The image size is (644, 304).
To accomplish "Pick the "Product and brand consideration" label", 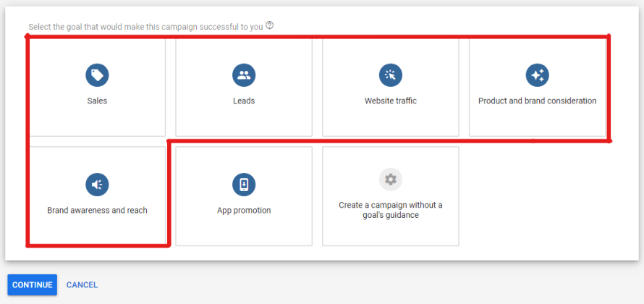I will (537, 101).
